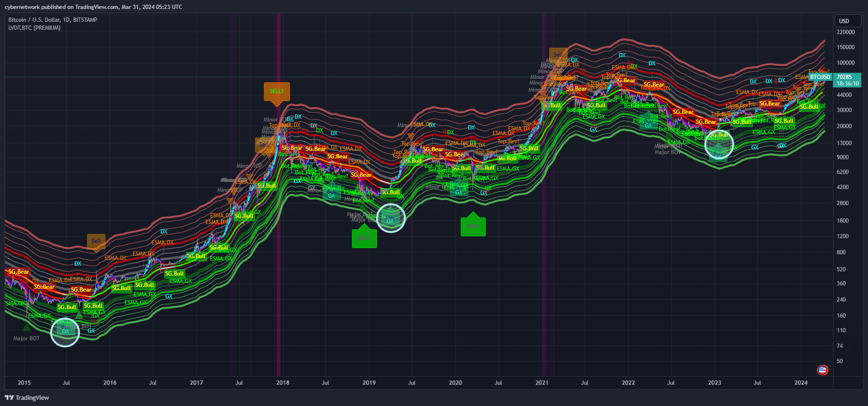Click the cybernetwork published on TradingView.com header
This screenshot has height=406, width=868.
pyautogui.click(x=93, y=7)
